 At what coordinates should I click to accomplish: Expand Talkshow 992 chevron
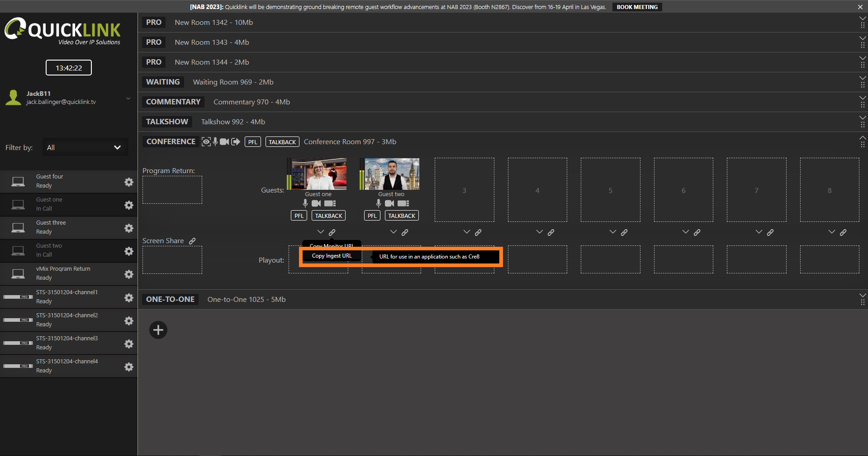point(863,118)
